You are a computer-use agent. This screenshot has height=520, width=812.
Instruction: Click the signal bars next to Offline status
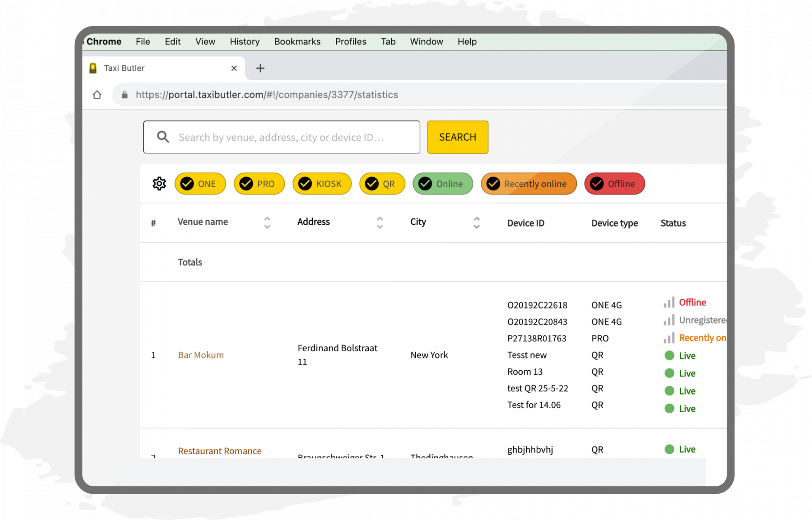(x=669, y=302)
